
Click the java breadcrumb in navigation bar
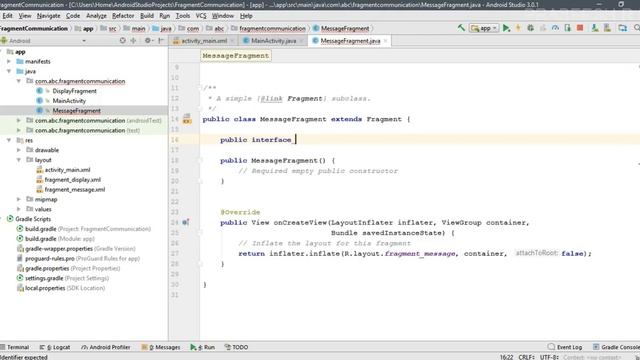tap(162, 29)
